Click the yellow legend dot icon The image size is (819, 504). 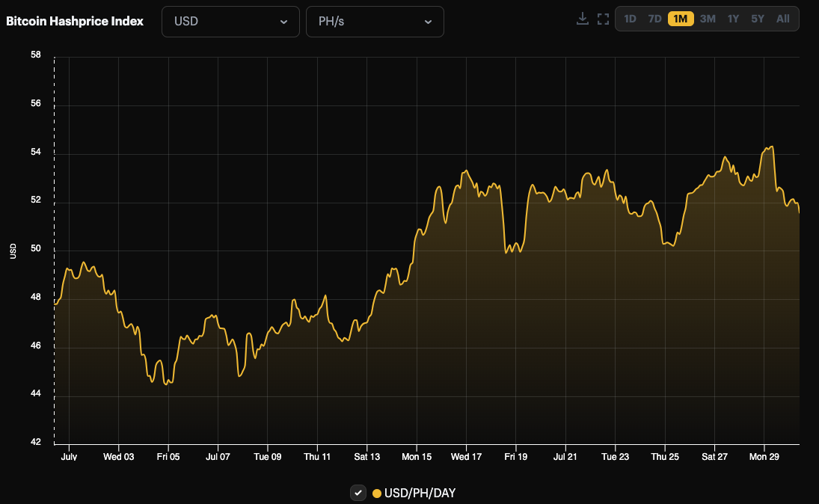click(375, 493)
